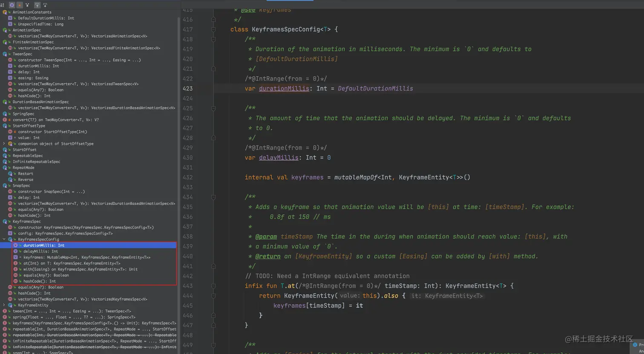Image resolution: width=644 pixels, height=354 pixels.
Task: Click the TweenSpec class icon
Action: point(5,54)
